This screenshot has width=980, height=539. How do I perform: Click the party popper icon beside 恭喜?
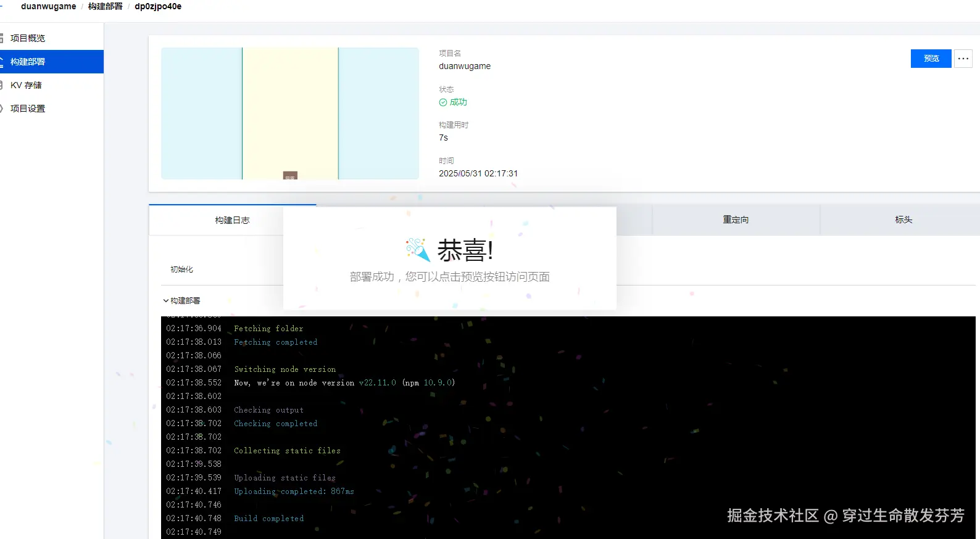coord(418,250)
